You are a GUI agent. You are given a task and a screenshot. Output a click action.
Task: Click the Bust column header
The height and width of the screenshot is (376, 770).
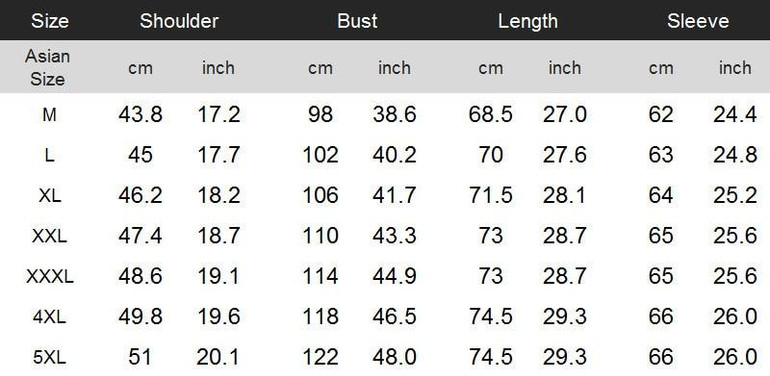(x=357, y=21)
